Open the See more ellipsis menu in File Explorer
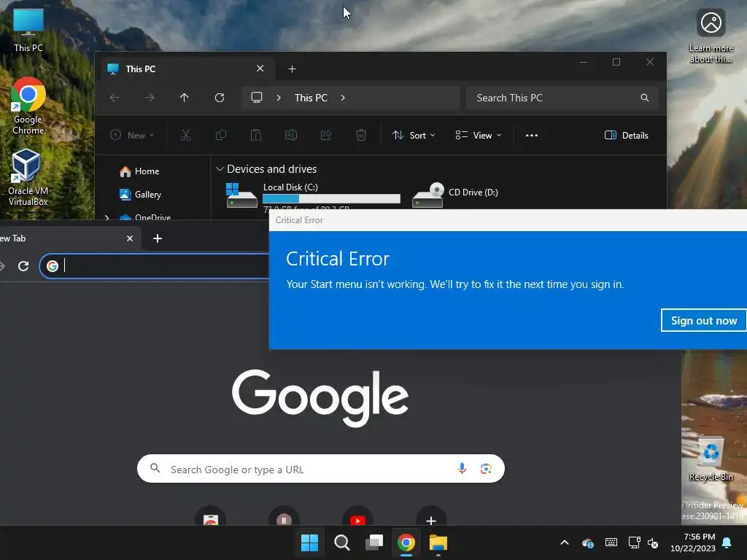The image size is (747, 560). pos(532,135)
